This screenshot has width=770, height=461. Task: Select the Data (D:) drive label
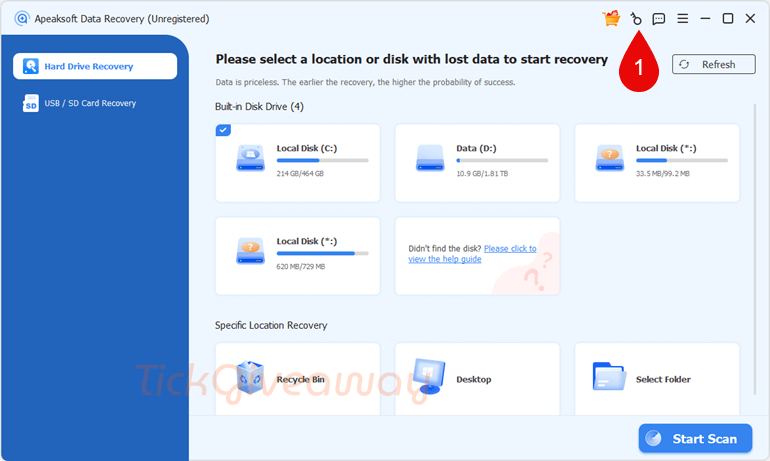click(x=476, y=148)
